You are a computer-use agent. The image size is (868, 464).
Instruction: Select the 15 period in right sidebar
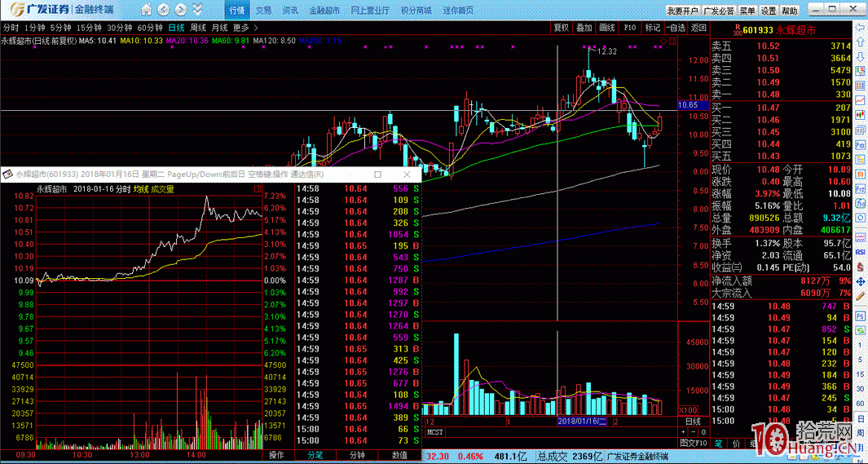pos(860,374)
